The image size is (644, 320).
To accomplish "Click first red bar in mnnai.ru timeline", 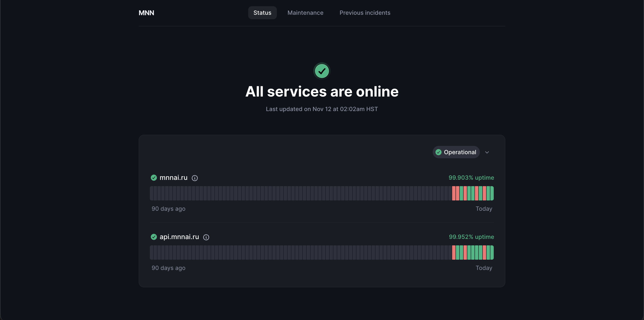I will click(453, 193).
